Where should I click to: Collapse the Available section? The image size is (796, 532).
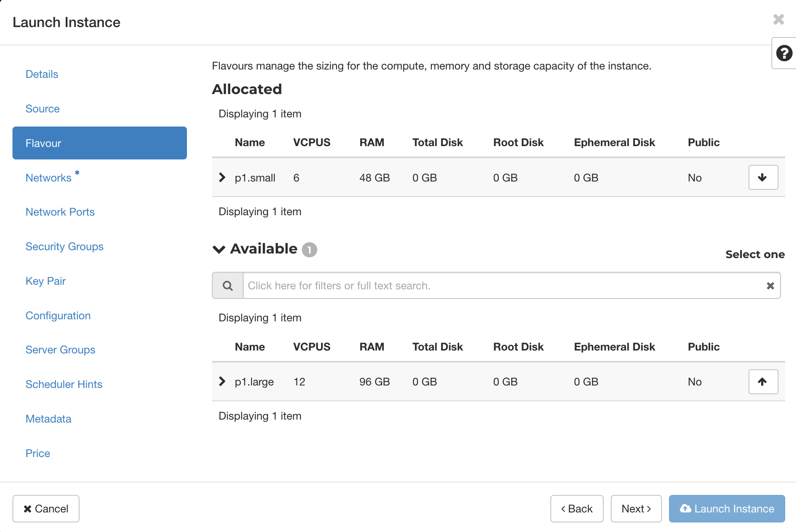[219, 249]
